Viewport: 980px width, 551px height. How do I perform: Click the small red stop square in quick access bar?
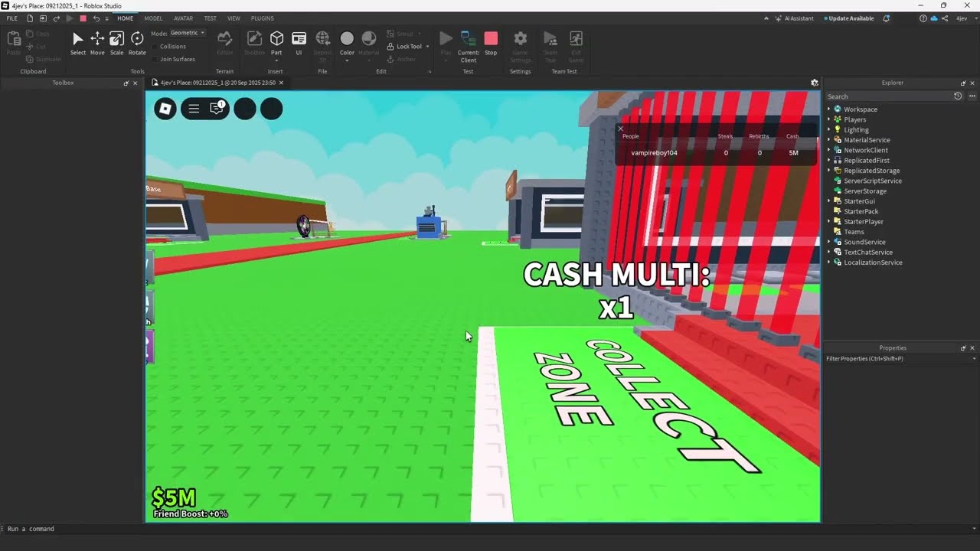[83, 18]
